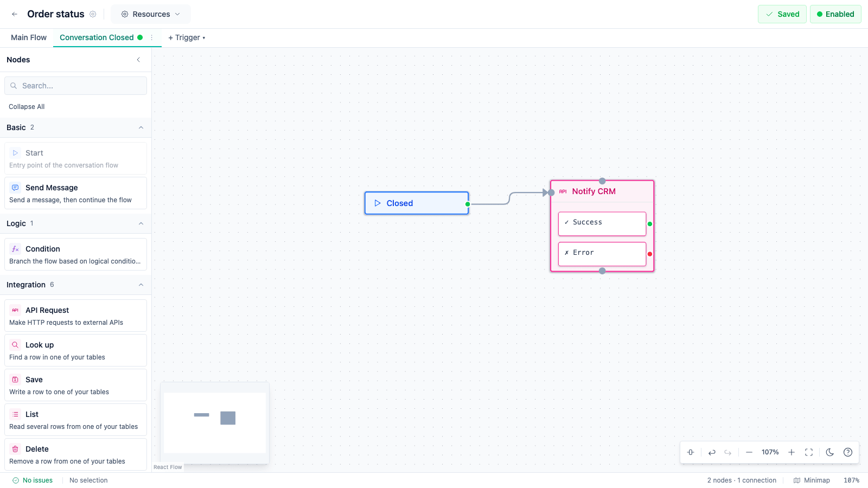Click the minimap thumbnail
Image resolution: width=868 pixels, height=488 pixels.
pos(215,423)
